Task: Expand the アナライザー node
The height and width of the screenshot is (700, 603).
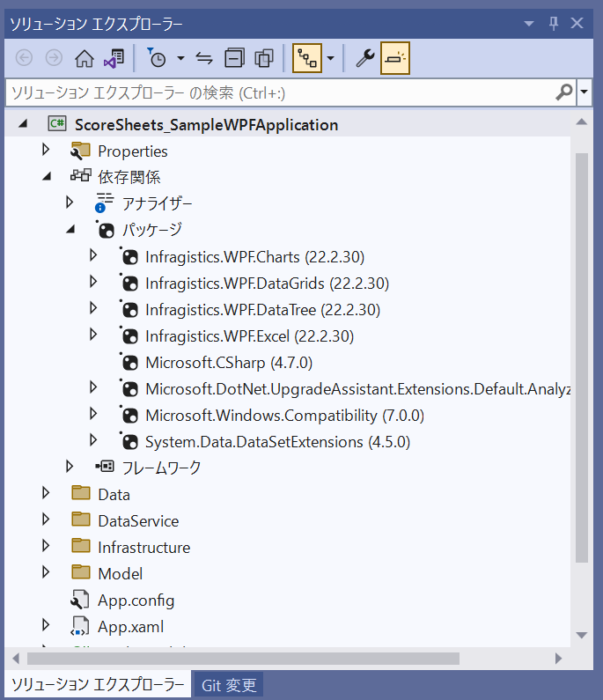Action: 70,203
